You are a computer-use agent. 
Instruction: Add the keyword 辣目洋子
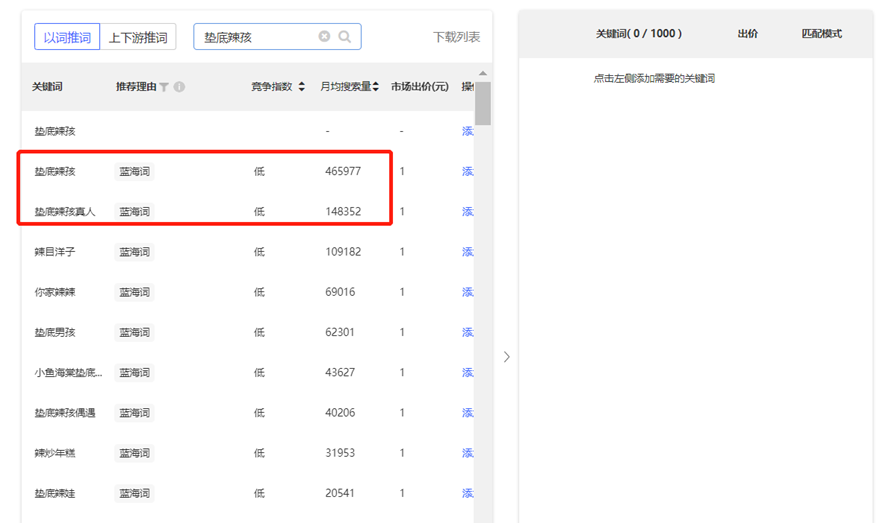(467, 252)
